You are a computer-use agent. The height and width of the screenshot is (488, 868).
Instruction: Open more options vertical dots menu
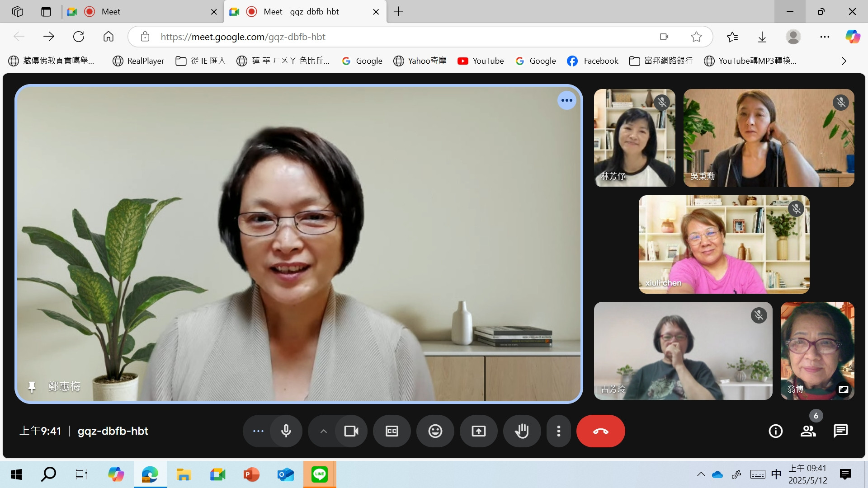point(559,431)
